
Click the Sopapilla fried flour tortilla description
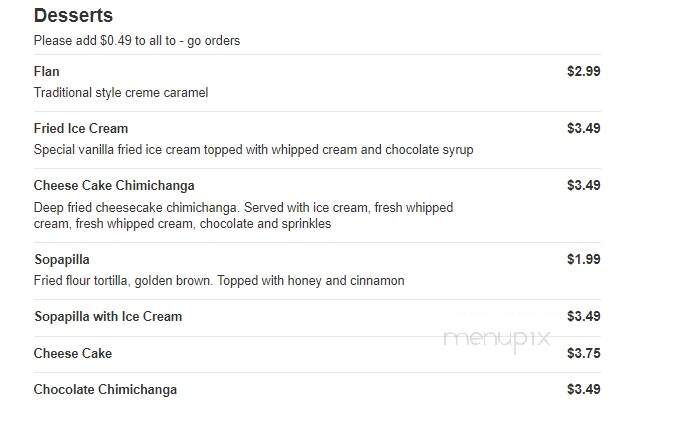[x=219, y=281]
